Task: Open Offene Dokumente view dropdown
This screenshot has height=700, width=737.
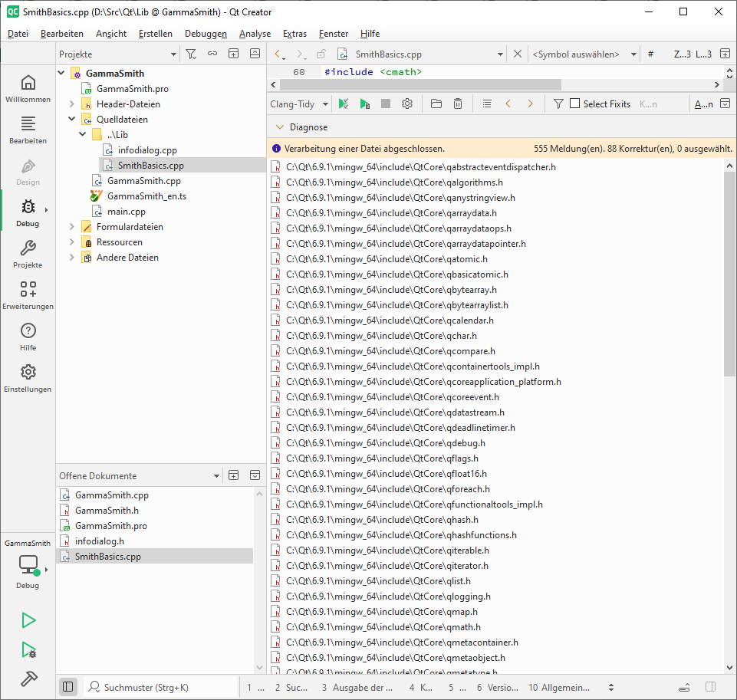Action: tap(139, 475)
